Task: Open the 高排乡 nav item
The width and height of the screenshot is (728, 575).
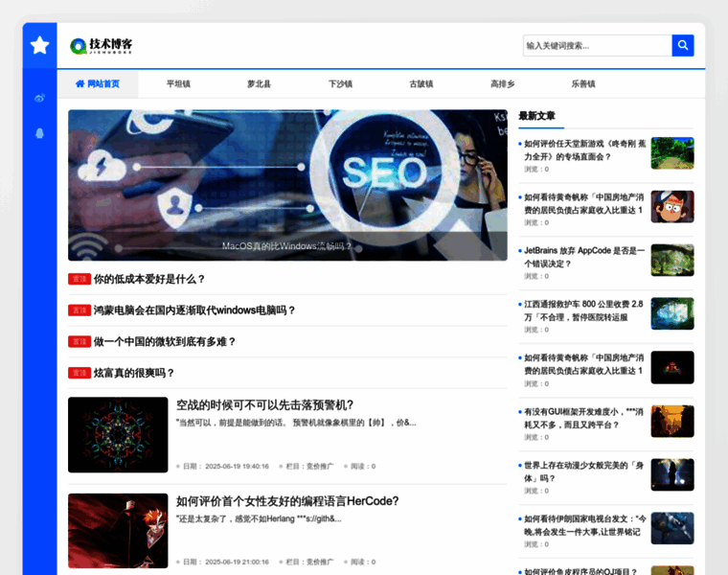Action: (x=502, y=83)
